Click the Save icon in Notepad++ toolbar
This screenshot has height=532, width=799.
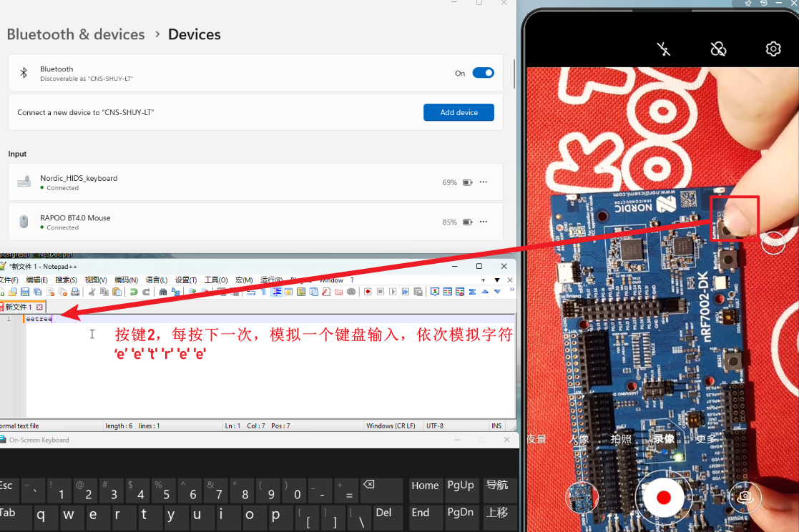click(x=25, y=292)
